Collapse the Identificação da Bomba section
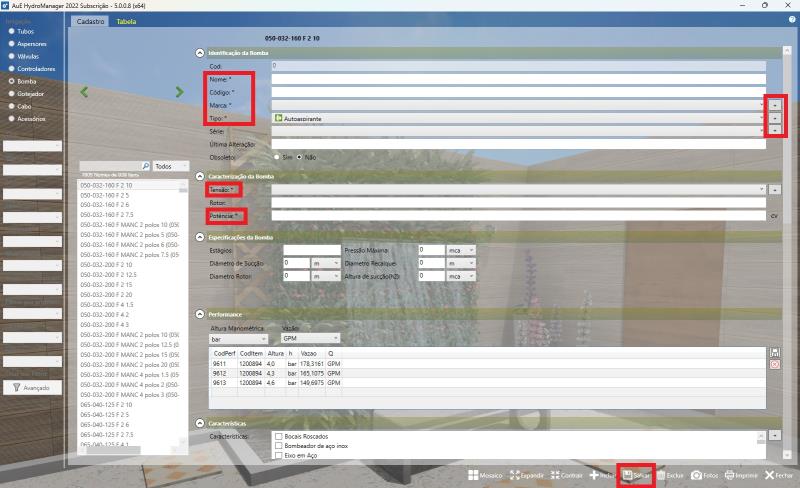The width and height of the screenshot is (800, 488). (200, 52)
